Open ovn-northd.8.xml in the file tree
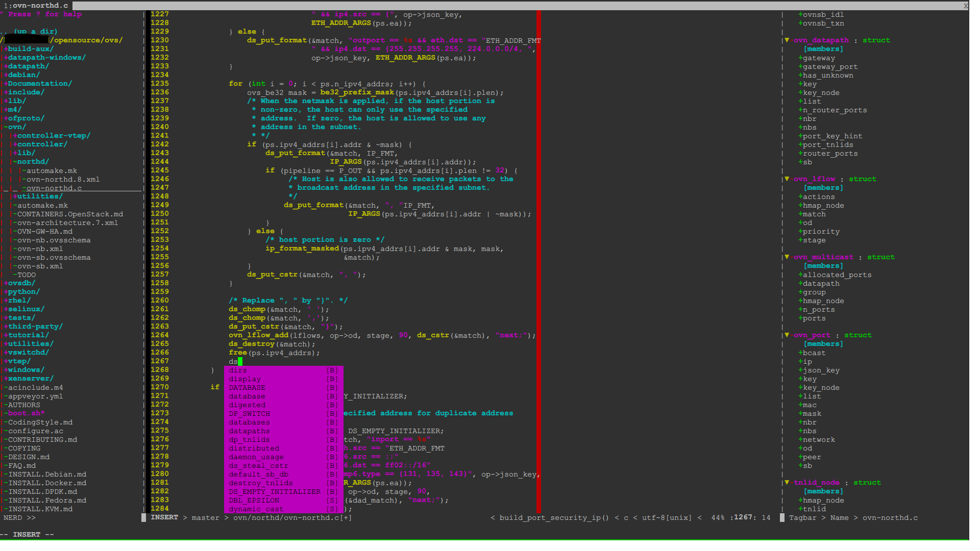The height and width of the screenshot is (551, 980). [x=63, y=180]
